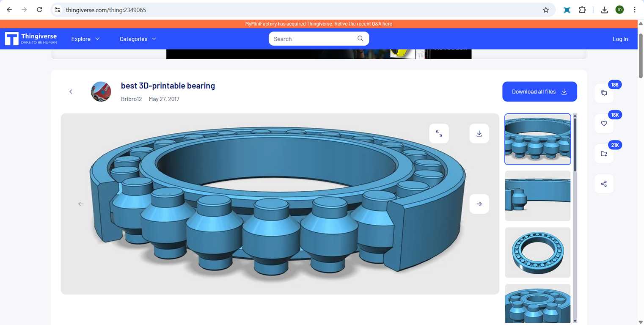This screenshot has height=325, width=644.
Task: Click the Download all files button
Action: pos(539,91)
